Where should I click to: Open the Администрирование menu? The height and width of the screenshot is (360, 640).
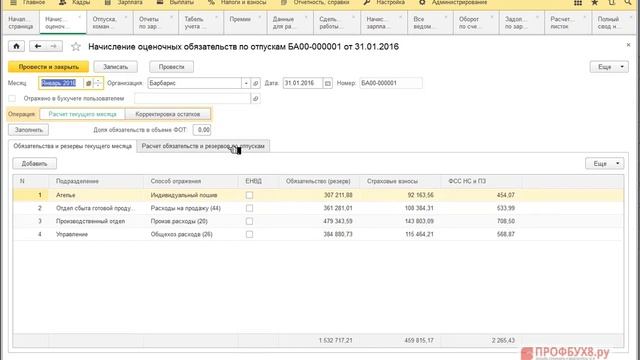453,2
